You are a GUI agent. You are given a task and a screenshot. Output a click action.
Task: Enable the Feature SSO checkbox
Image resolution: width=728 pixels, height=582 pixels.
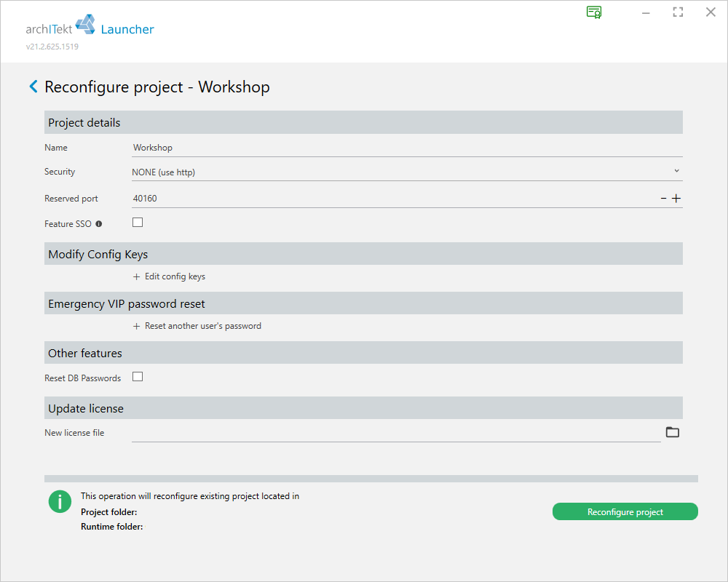[138, 223]
